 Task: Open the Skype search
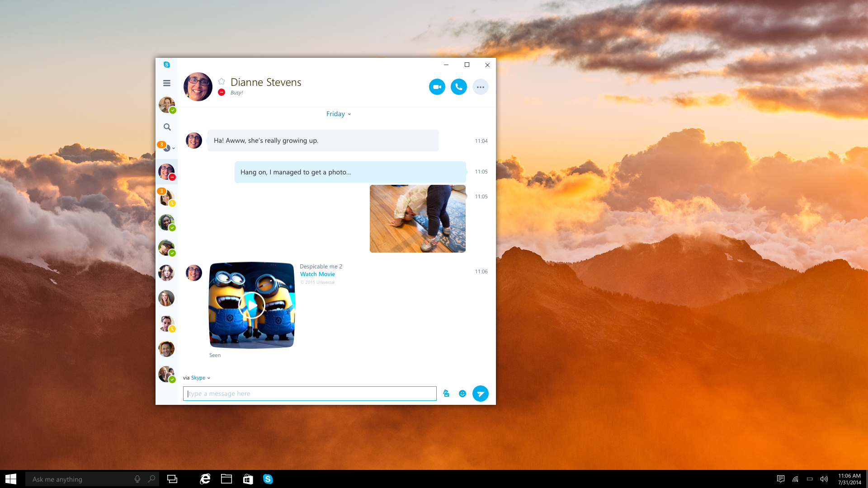(167, 127)
